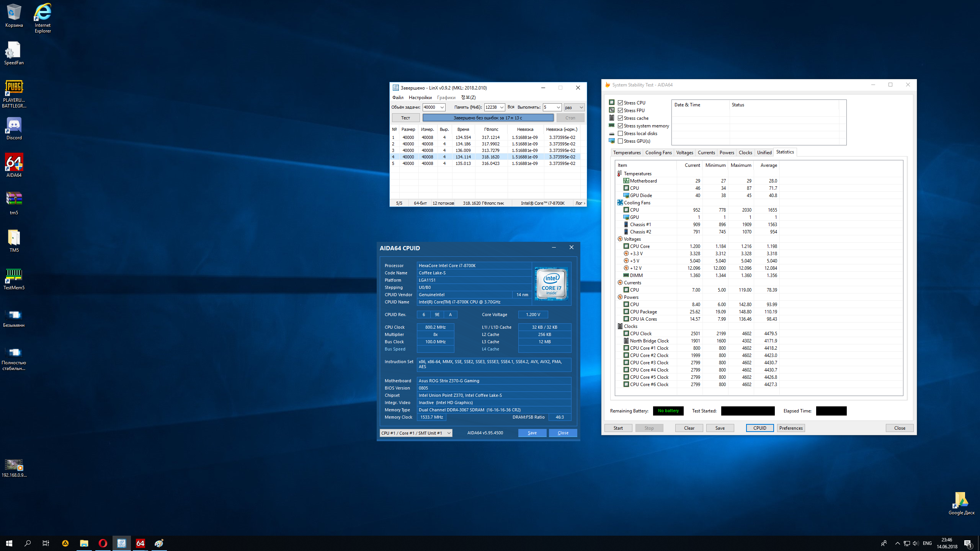980x551 pixels.
Task: Launch Discord from the desktop
Action: point(14,125)
